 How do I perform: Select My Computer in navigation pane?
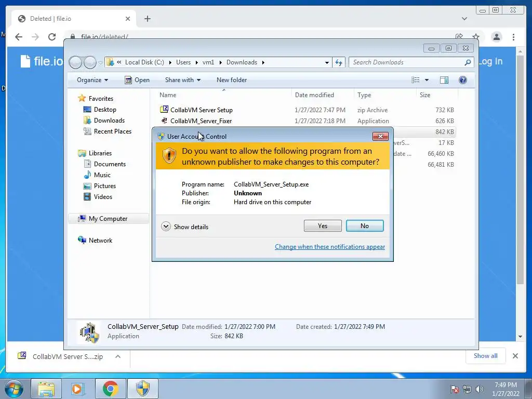click(x=108, y=219)
